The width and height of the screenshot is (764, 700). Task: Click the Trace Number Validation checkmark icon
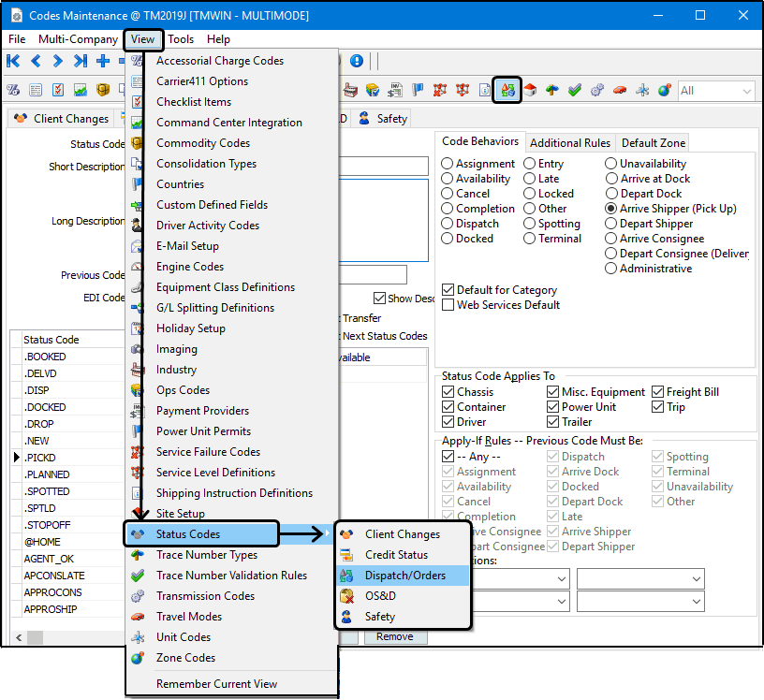[x=574, y=90]
